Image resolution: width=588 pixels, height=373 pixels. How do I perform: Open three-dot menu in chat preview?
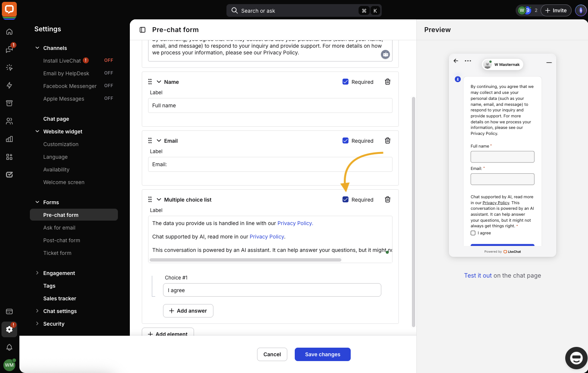(468, 61)
